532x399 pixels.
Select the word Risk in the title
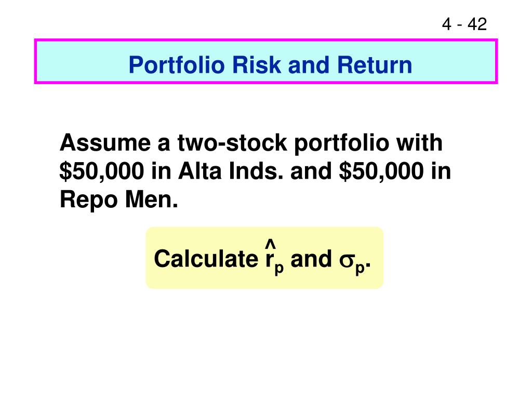[257, 65]
